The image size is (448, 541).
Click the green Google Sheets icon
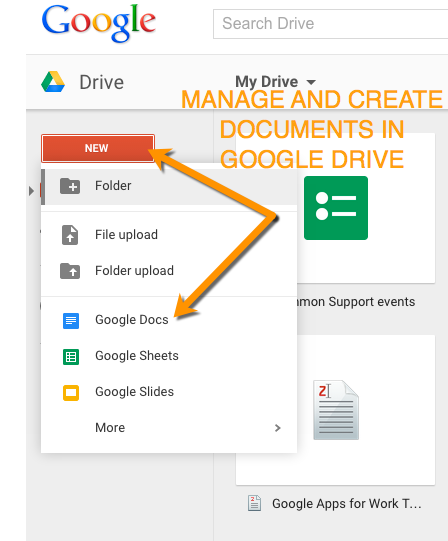(x=71, y=357)
